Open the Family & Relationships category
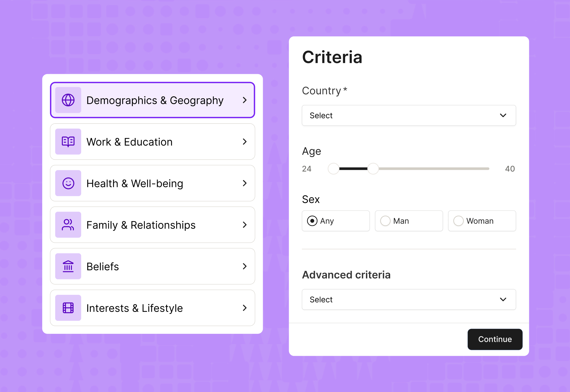Screen dimensions: 570x392 [152, 225]
